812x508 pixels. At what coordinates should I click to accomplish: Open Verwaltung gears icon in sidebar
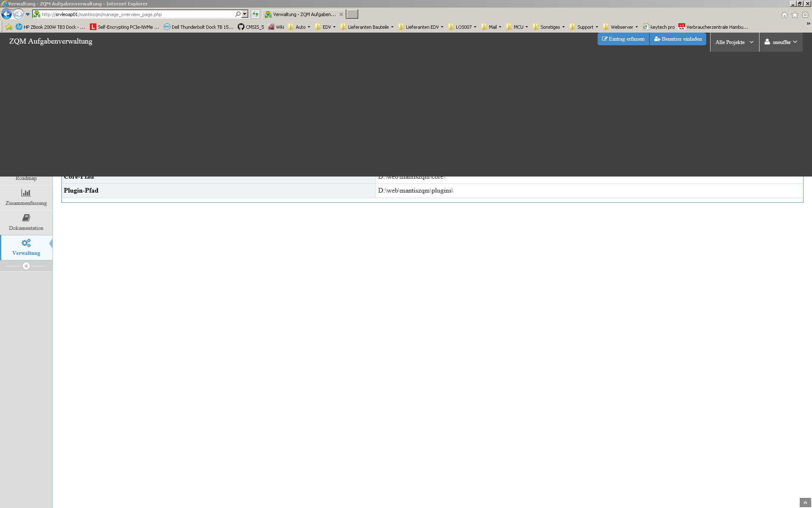click(26, 243)
